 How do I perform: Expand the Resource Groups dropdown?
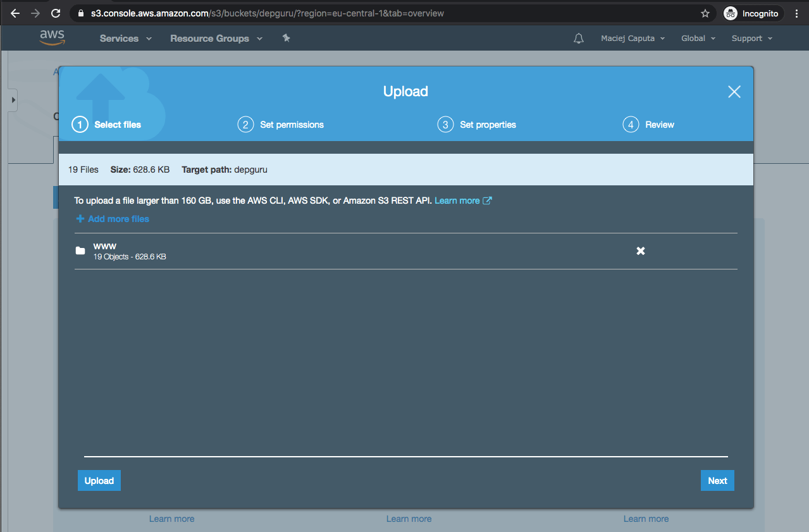coord(217,39)
